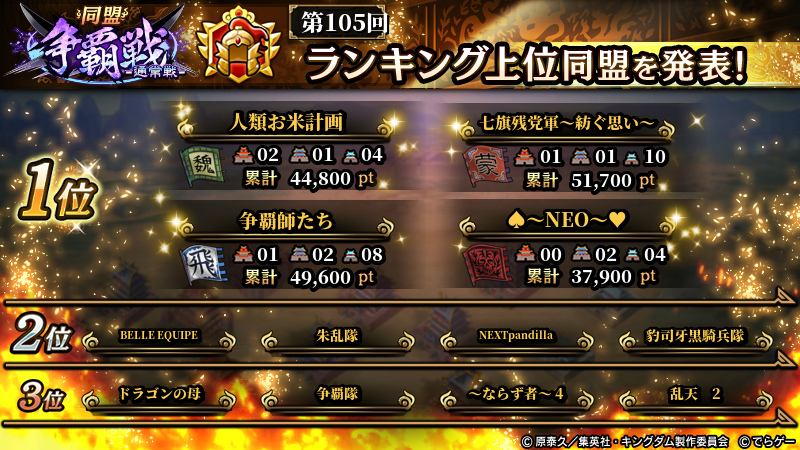Select the 人類お米計画 alliance name banner
This screenshot has height=450, width=800.
[286, 125]
